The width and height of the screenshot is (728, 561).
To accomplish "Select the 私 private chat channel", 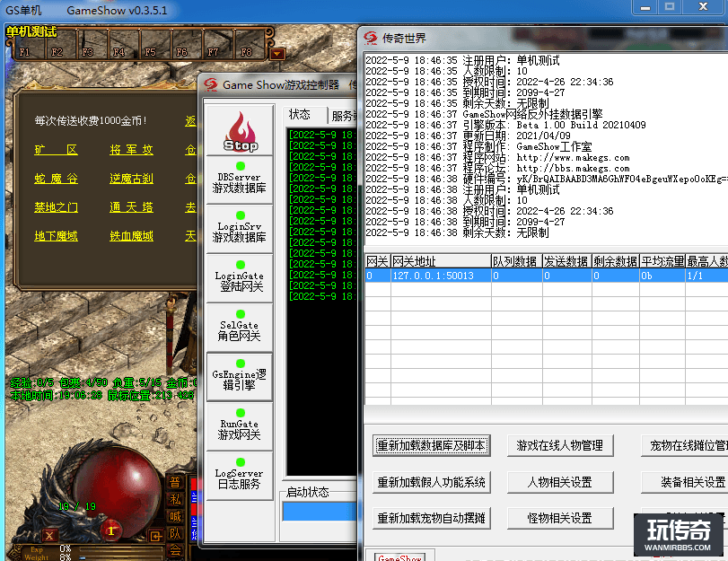I will click(x=175, y=499).
